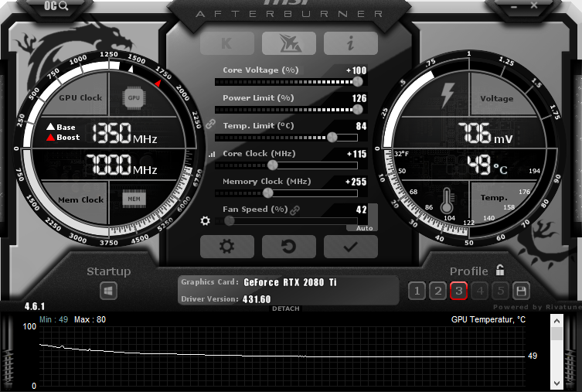This screenshot has height=392, width=582.
Task: Select profile slot 5
Action: (501, 291)
